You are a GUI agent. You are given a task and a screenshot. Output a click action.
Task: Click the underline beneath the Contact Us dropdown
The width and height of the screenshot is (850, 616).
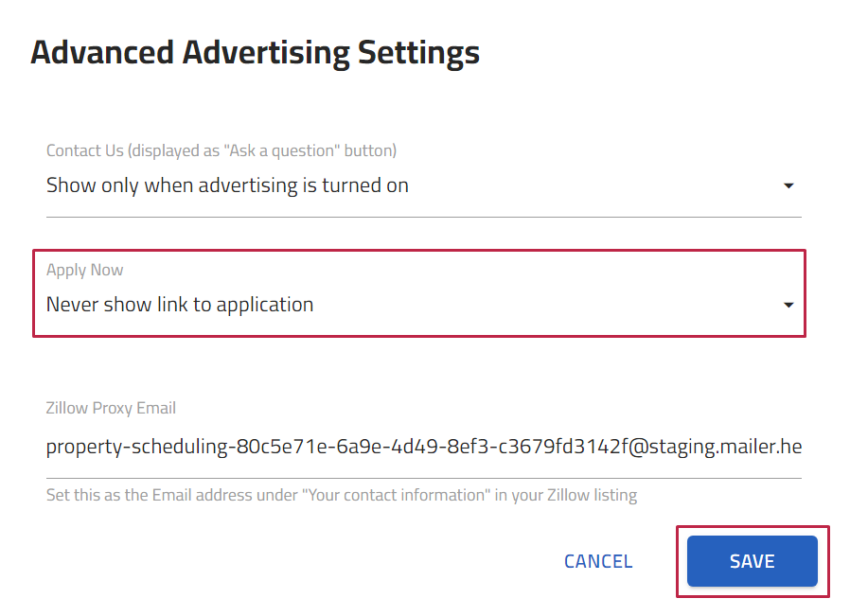tap(423, 217)
